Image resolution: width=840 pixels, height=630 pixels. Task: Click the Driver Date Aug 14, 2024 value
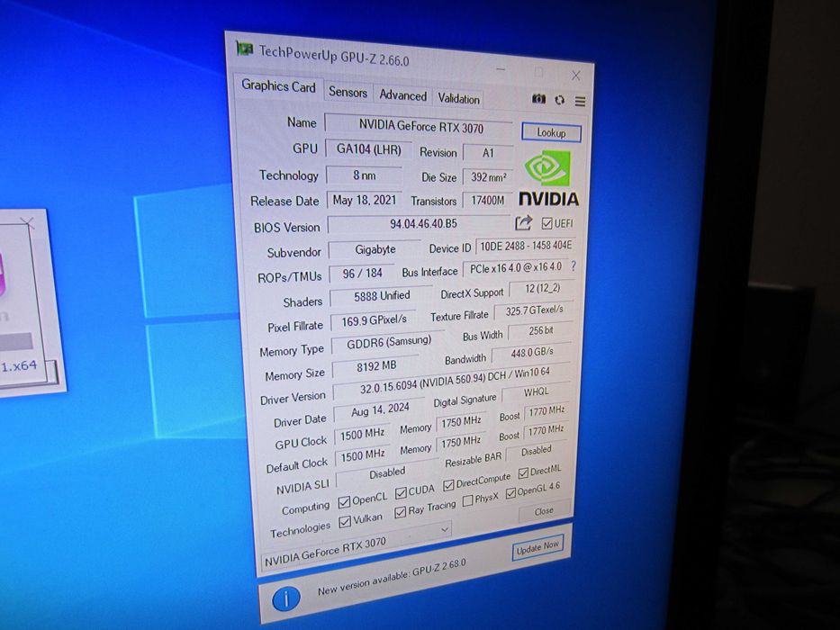point(379,409)
